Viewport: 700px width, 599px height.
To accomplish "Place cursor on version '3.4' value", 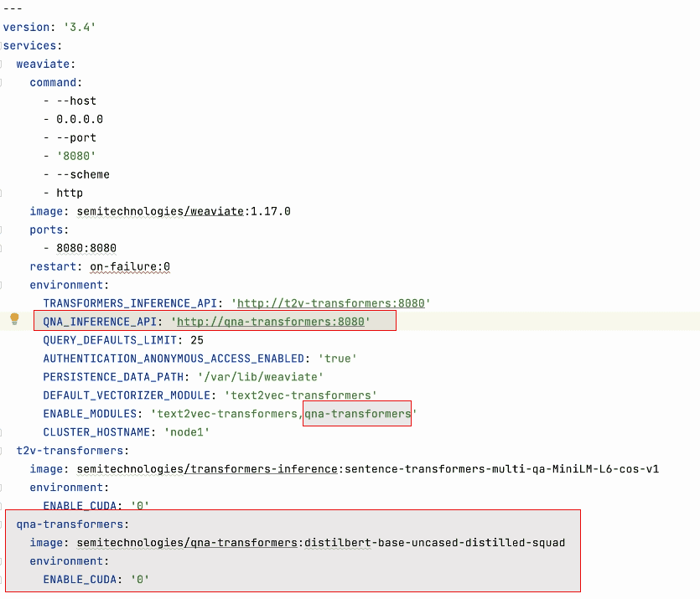I will pos(80,27).
